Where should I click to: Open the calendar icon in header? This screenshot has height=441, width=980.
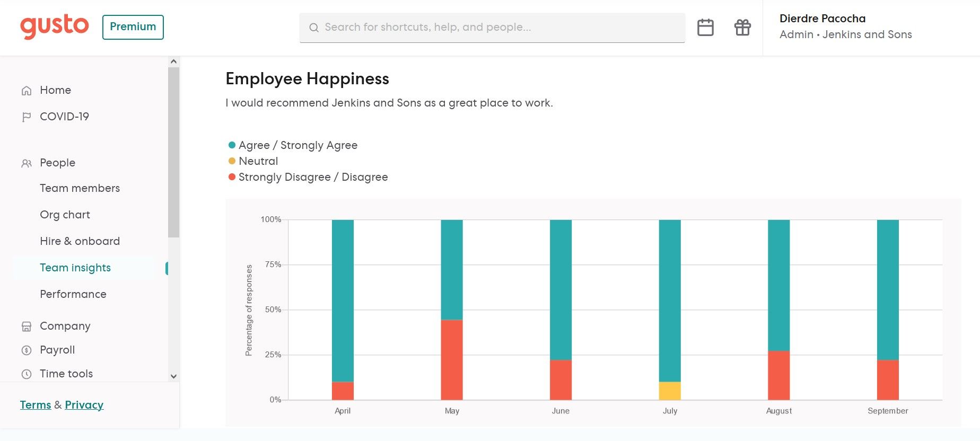pyautogui.click(x=705, y=28)
